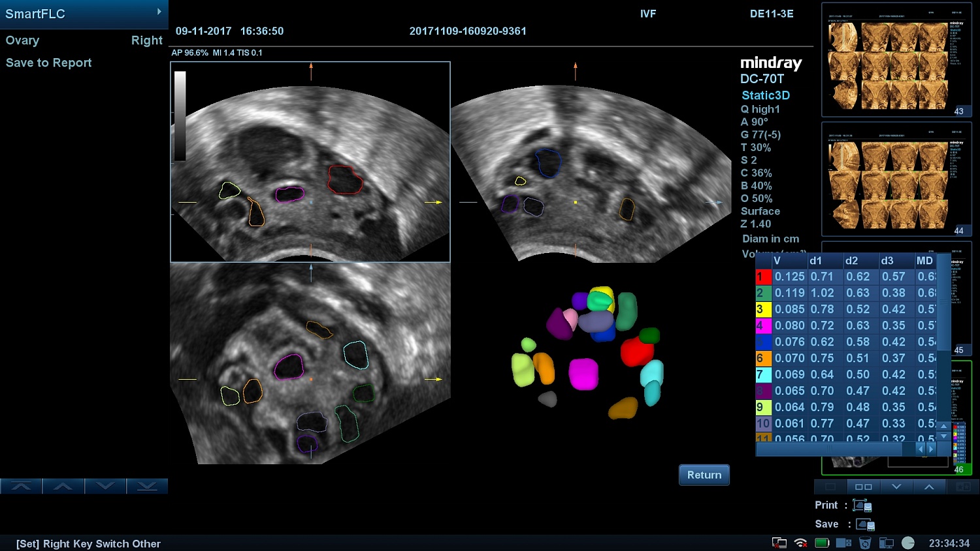The image size is (980, 551).
Task: Click the Wi-Fi disconnected status icon
Action: 800,543
